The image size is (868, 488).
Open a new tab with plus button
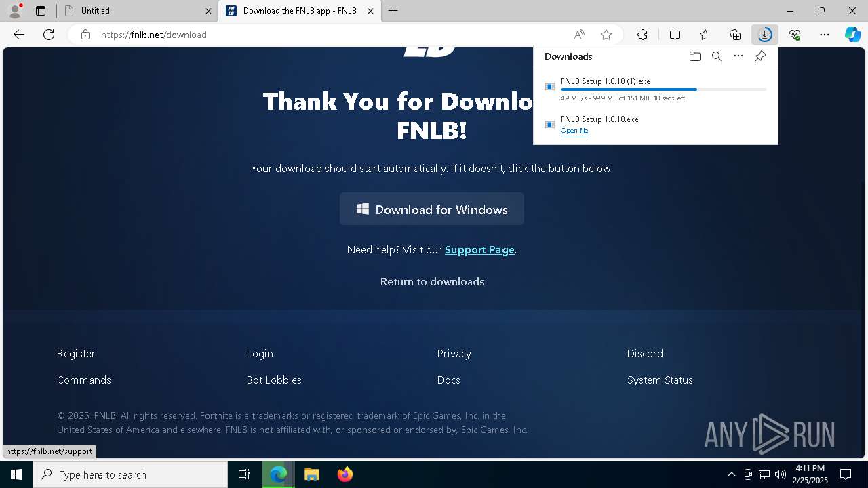(393, 11)
